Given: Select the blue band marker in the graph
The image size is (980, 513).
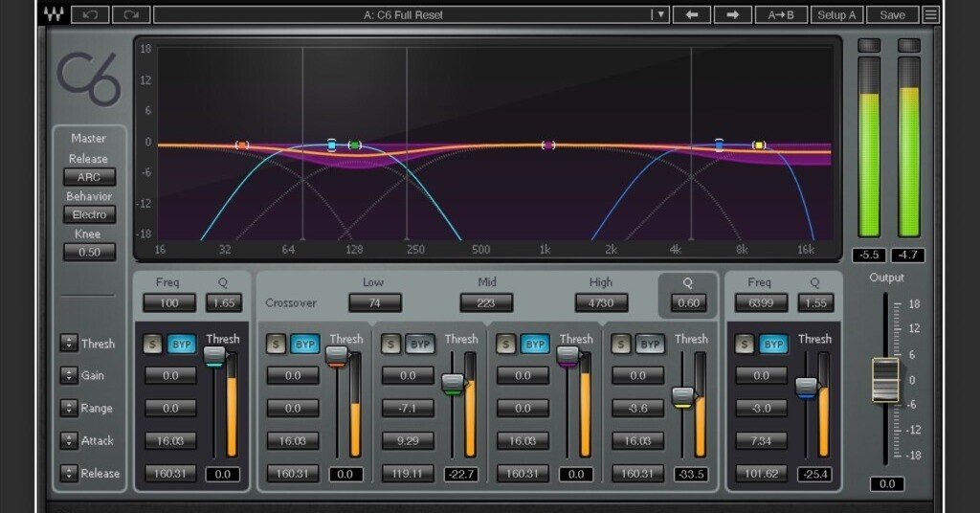Looking at the screenshot, I should point(720,145).
